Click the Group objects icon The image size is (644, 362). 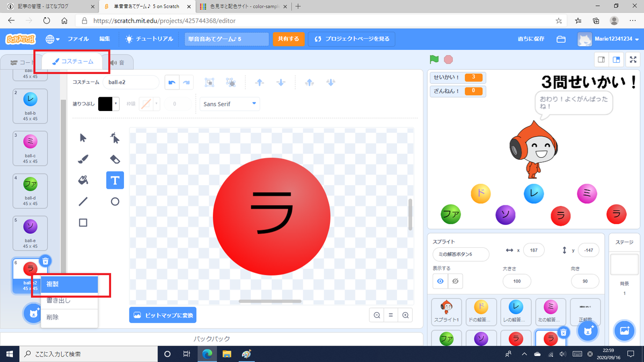coord(209,83)
